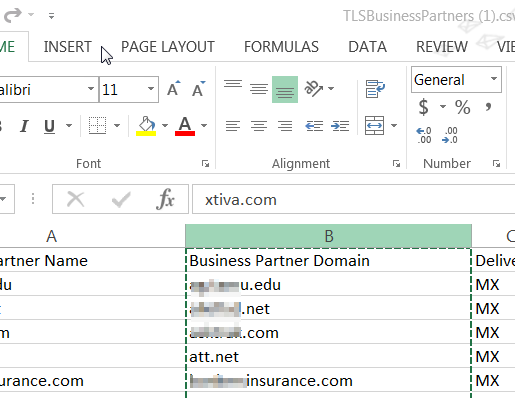This screenshot has height=398, width=515.
Task: Open the Merge & Center dropdown arrow
Action: click(x=394, y=126)
